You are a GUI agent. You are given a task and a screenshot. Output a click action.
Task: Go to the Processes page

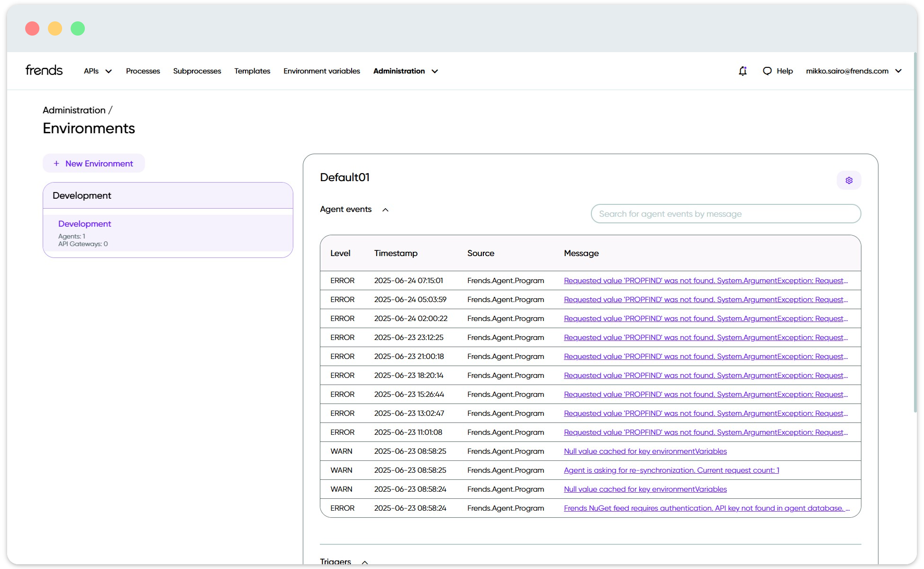point(143,71)
